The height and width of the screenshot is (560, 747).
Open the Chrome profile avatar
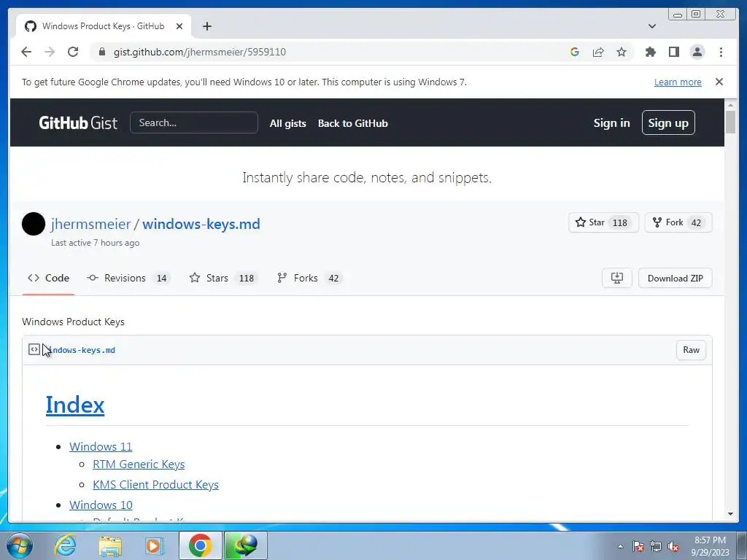pos(697,52)
